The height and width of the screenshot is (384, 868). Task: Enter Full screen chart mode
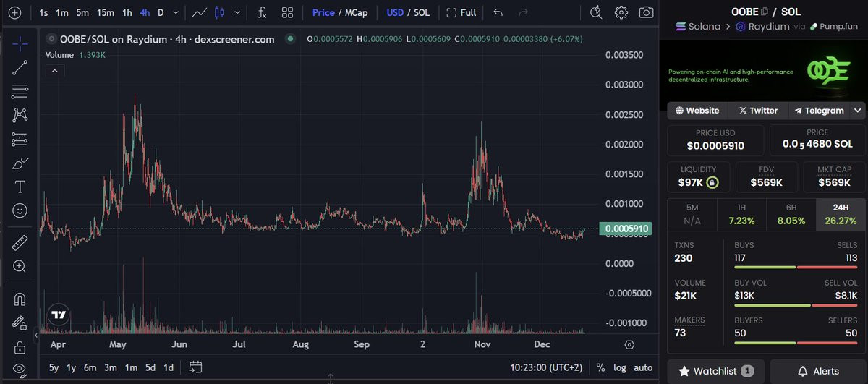[x=461, y=12]
